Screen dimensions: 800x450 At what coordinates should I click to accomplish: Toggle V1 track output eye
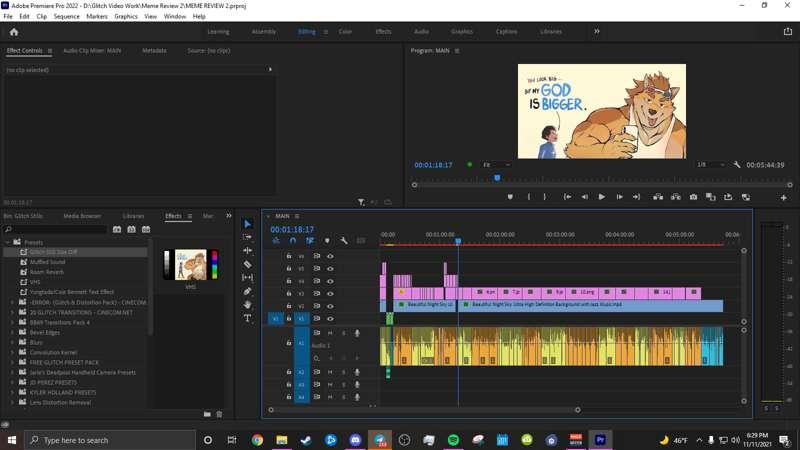(330, 318)
